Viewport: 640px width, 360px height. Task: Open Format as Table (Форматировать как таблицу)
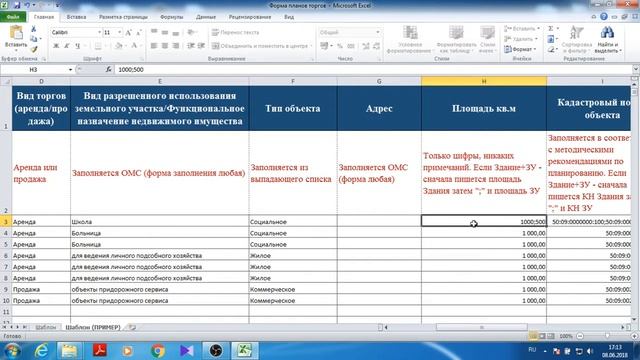(456, 39)
